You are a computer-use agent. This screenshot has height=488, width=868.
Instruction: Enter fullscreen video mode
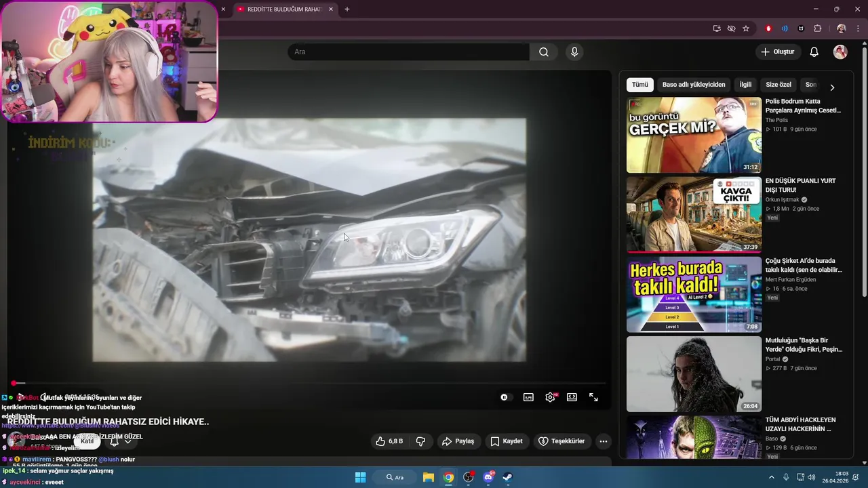tap(593, 397)
